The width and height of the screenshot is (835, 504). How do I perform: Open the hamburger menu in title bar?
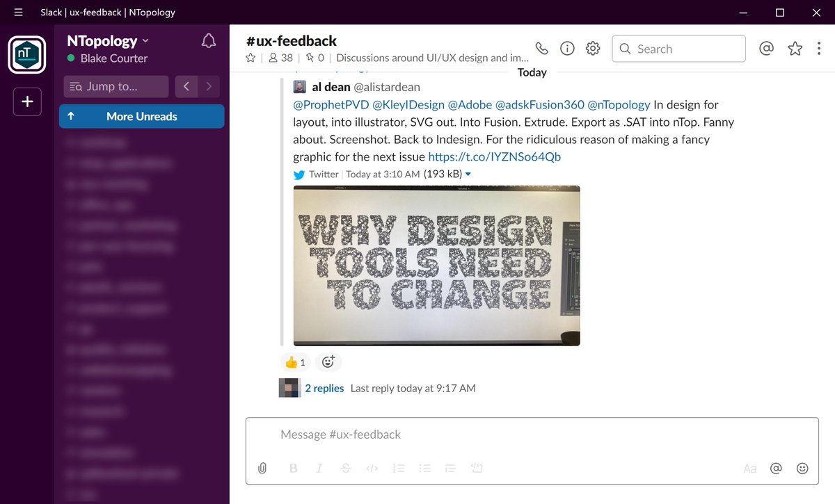18,12
